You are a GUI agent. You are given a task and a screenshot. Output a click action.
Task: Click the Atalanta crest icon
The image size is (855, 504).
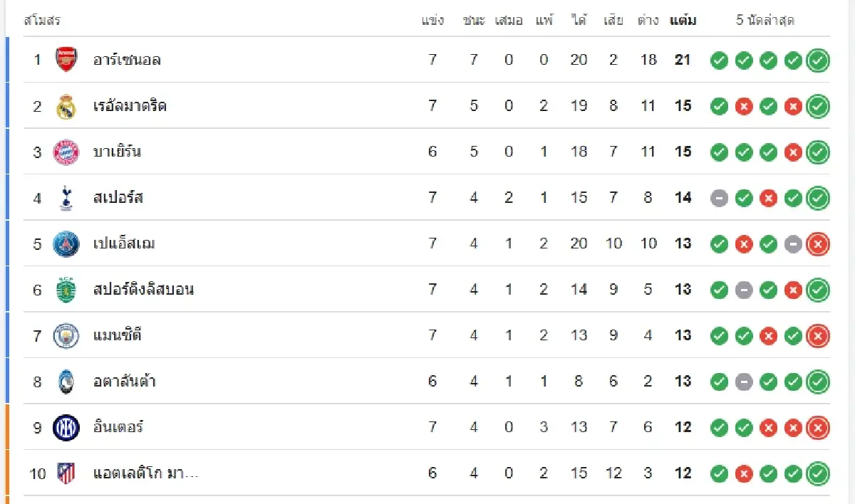tap(66, 382)
